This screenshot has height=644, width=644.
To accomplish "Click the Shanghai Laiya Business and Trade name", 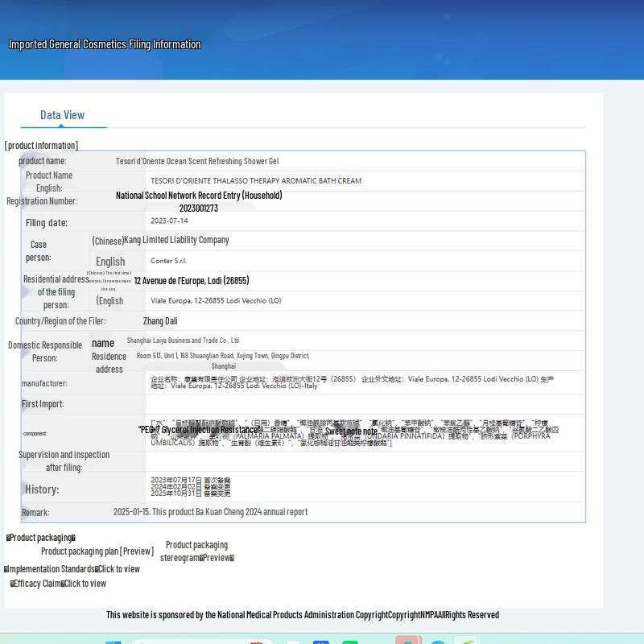I will pyautogui.click(x=183, y=341).
